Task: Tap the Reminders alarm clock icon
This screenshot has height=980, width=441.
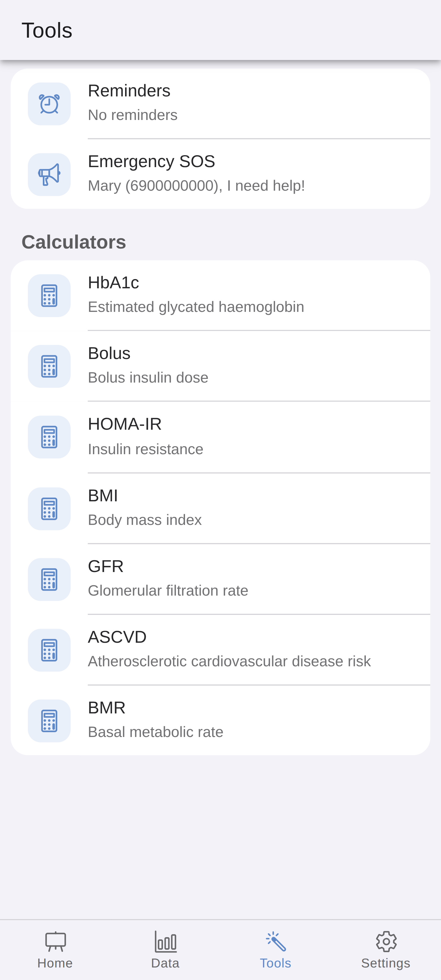Action: tap(49, 104)
